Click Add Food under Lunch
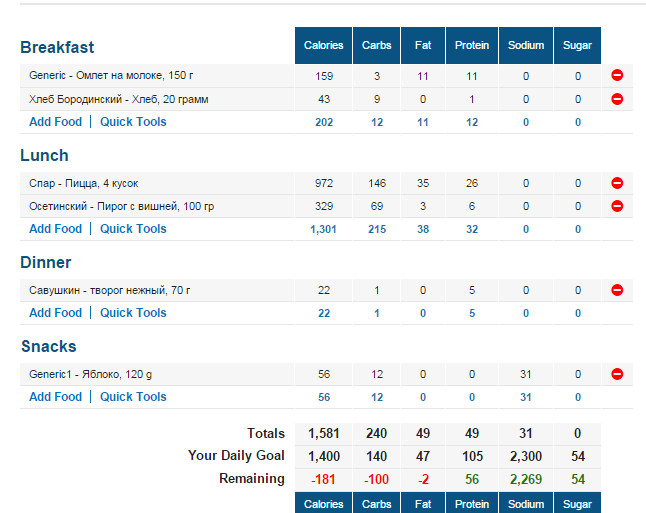 tap(55, 229)
